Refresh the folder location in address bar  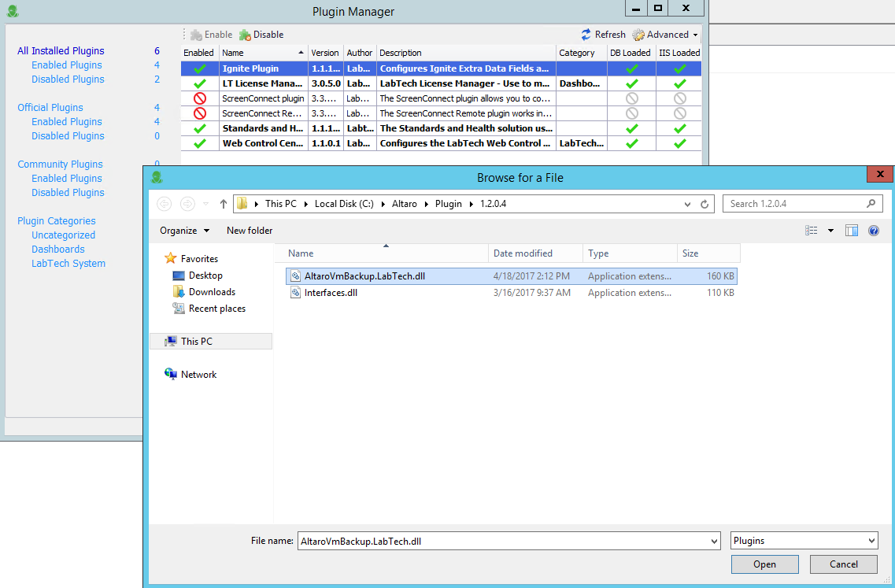(x=705, y=204)
